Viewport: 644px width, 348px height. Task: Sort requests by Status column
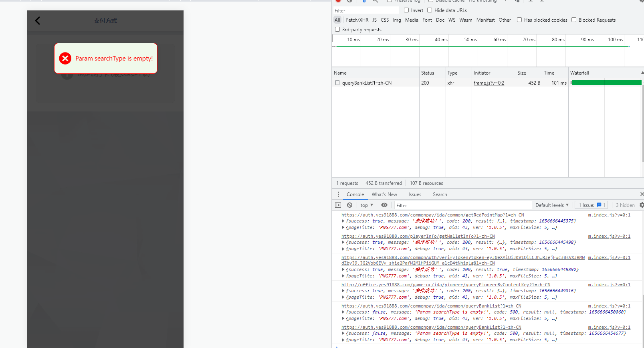(432, 73)
